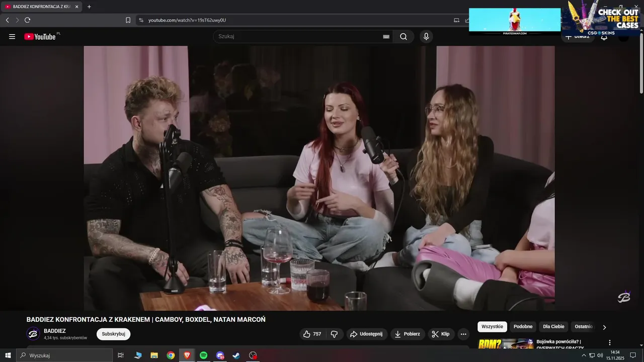Open options menu for Bojówka powróciła video

(x=610, y=342)
